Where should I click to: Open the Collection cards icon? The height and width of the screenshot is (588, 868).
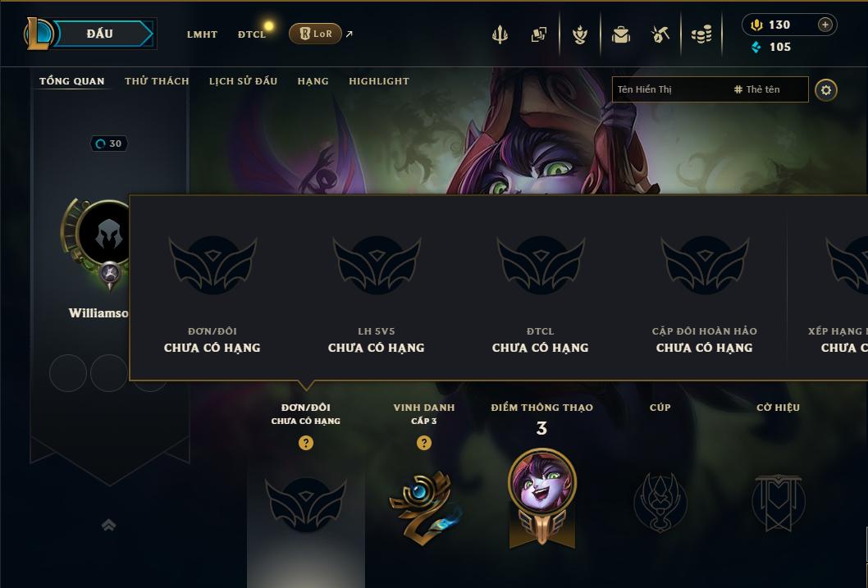[x=539, y=34]
